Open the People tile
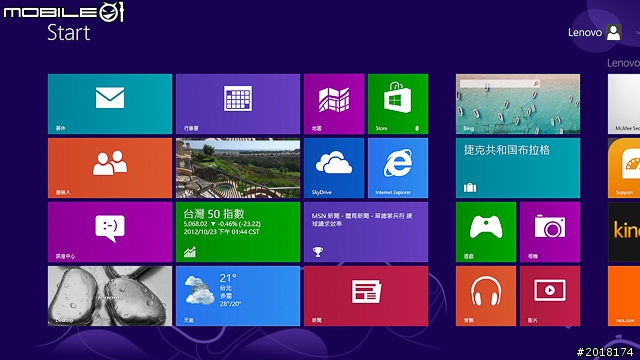Screen dimensions: 640x360 point(110,168)
